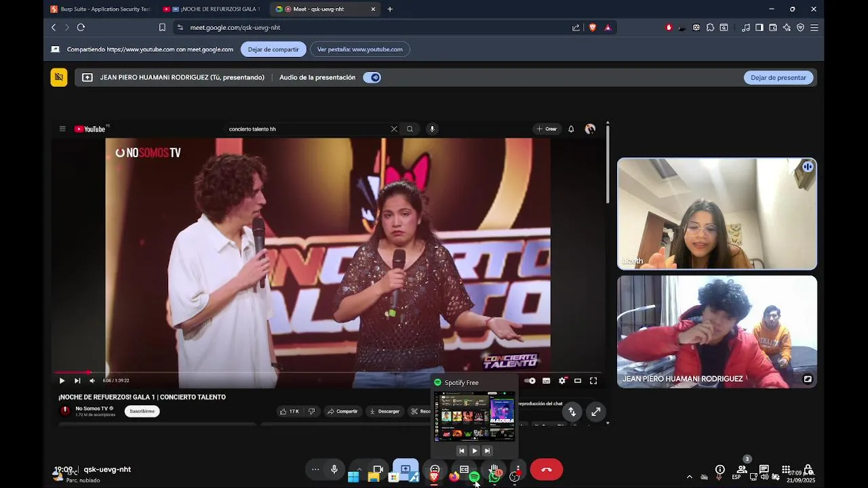Click the YouTube search box
Viewport: 868px width, 488px height.
coord(309,129)
